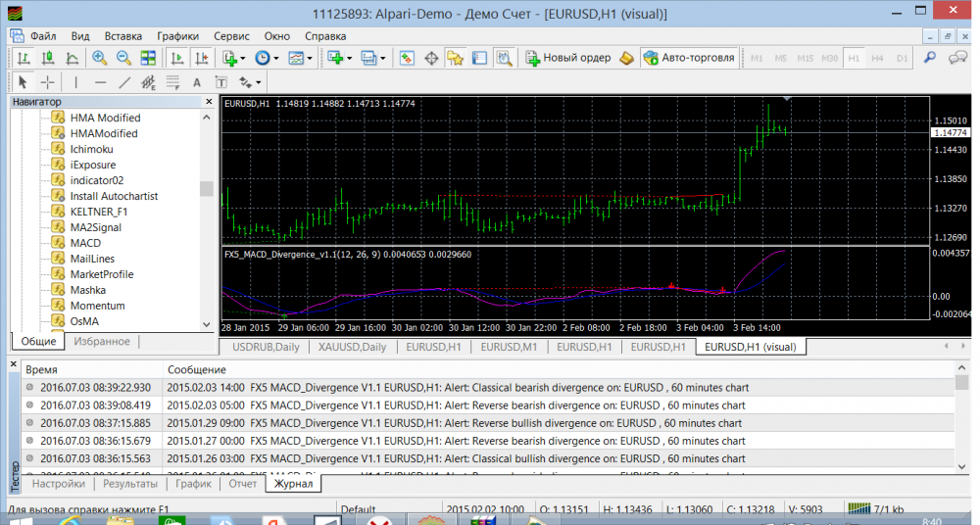Select the trendline drawing tool
980x525 pixels.
(124, 82)
